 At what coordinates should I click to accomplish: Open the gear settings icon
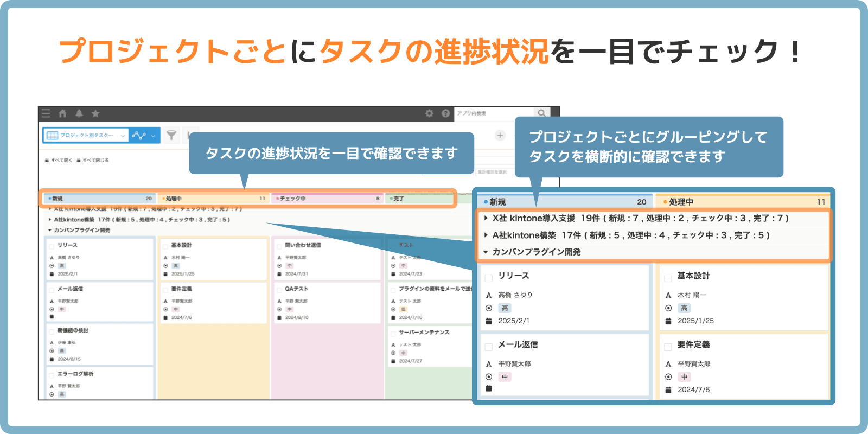point(429,113)
